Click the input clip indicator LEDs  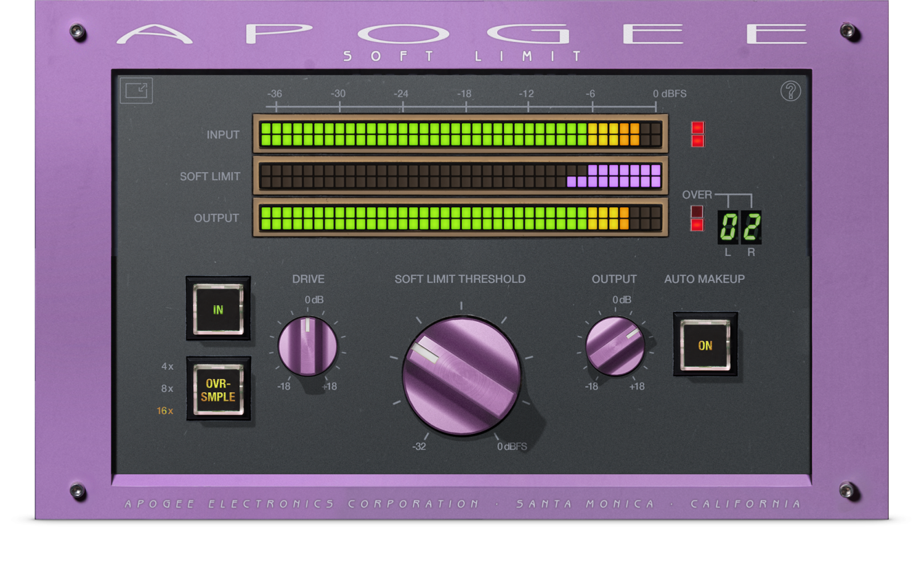click(x=697, y=134)
